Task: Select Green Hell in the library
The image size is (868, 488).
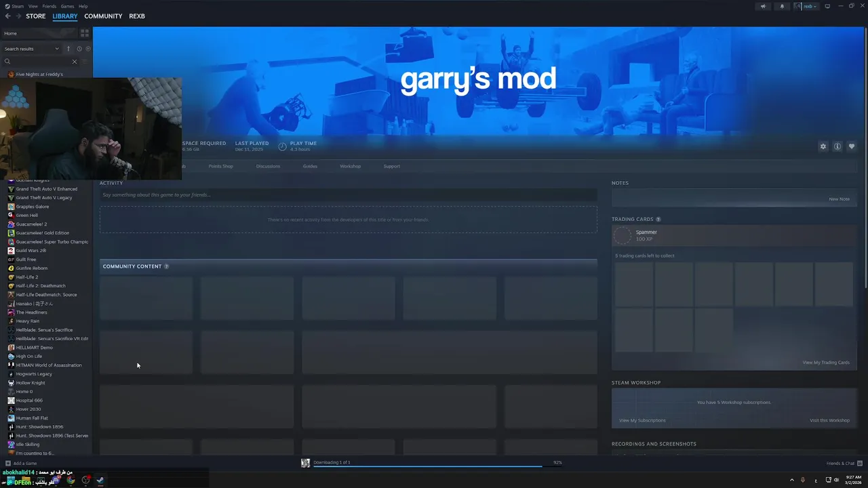Action: 27,216
